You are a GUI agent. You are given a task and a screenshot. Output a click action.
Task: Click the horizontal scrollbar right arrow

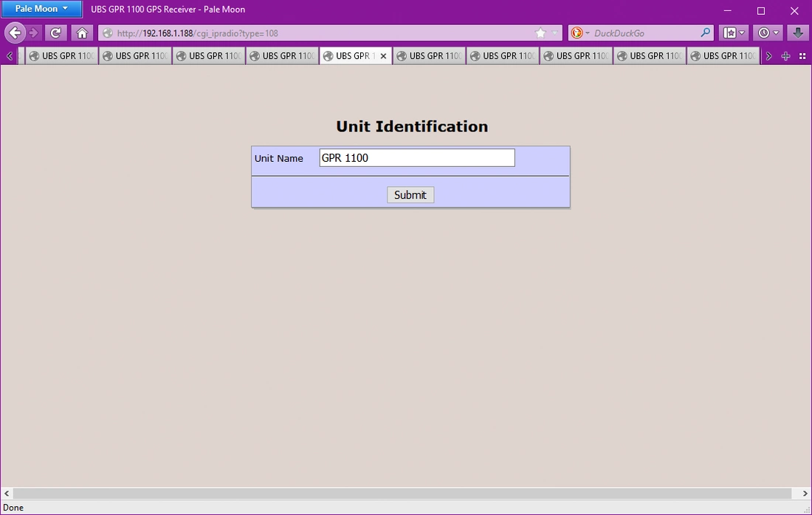coord(805,494)
